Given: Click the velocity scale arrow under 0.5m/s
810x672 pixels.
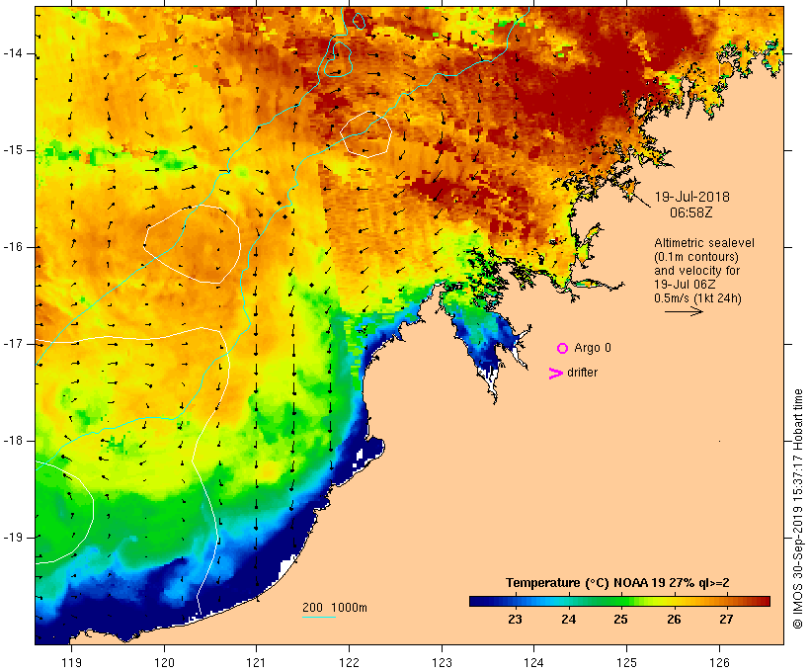Looking at the screenshot, I should click(684, 311).
